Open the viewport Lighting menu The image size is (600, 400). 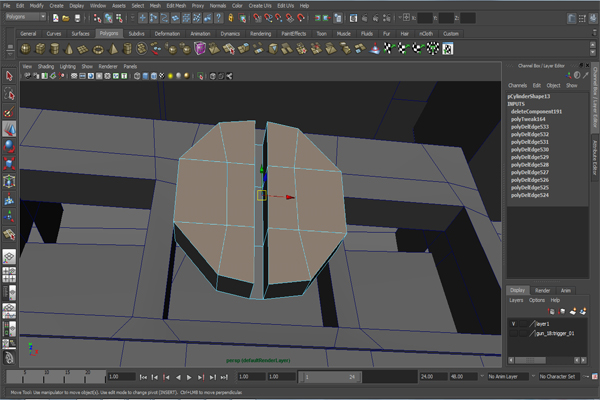point(68,66)
